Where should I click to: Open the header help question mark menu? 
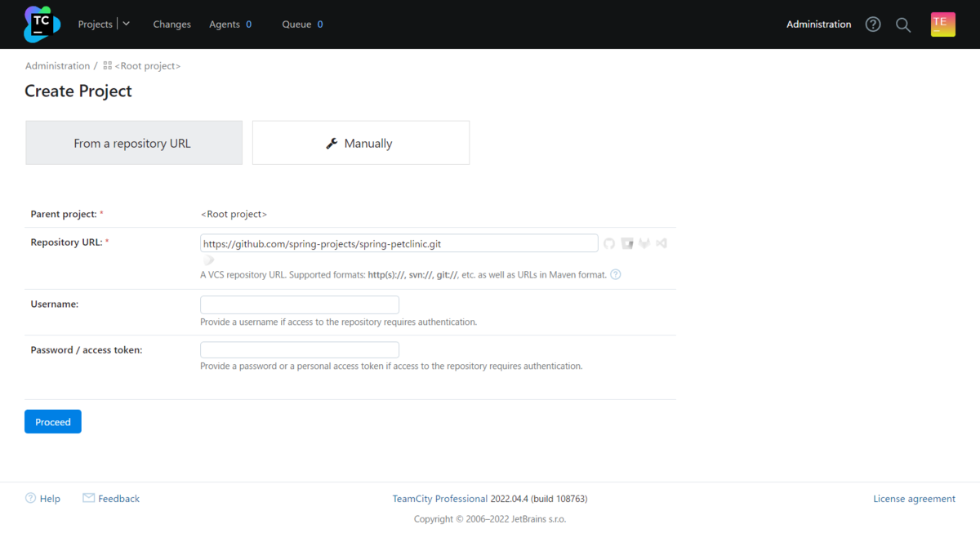(x=873, y=24)
